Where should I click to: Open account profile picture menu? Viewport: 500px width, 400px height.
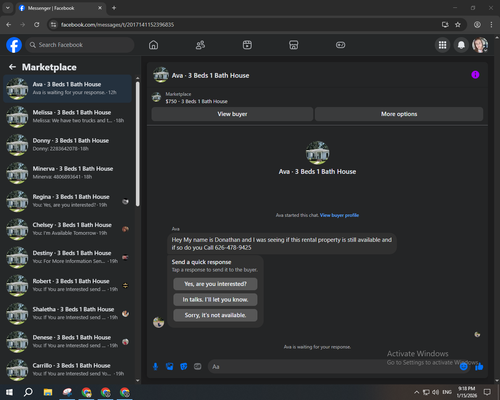[480, 45]
